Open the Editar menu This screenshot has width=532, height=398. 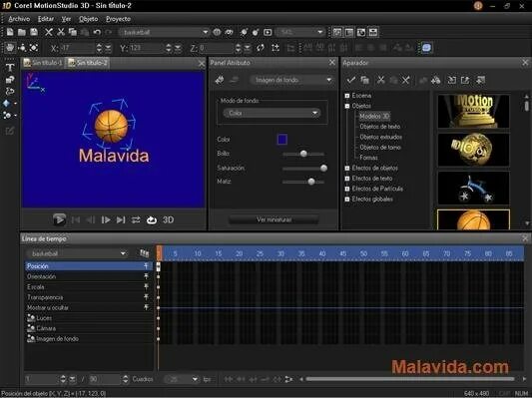[x=46, y=19]
